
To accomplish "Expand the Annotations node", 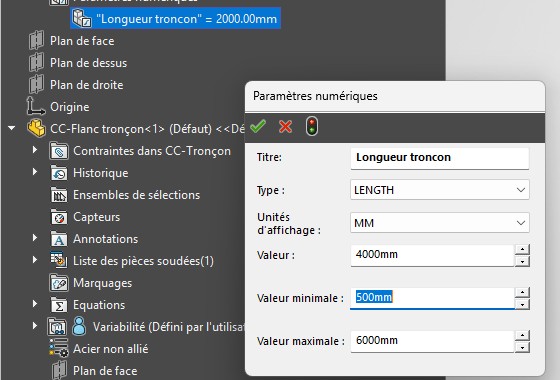I will click(x=35, y=238).
